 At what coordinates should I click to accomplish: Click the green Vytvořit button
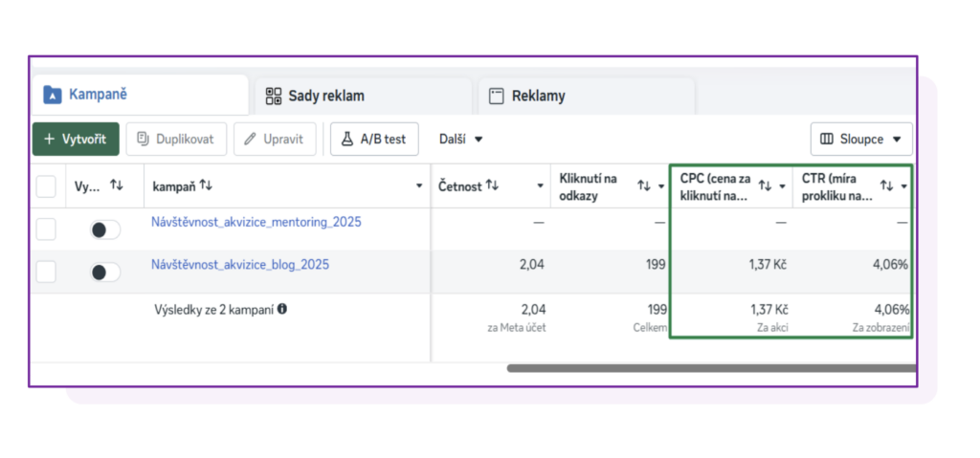[x=76, y=139]
